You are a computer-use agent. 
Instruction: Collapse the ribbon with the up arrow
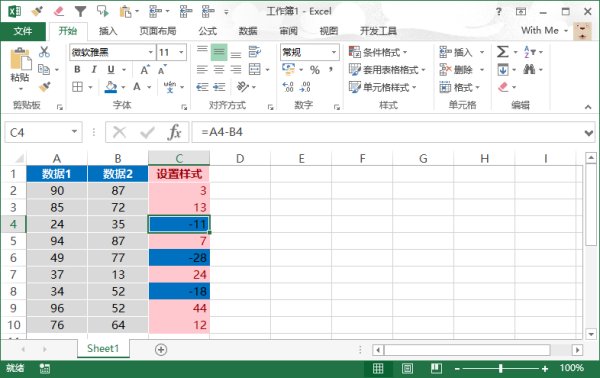(588, 107)
